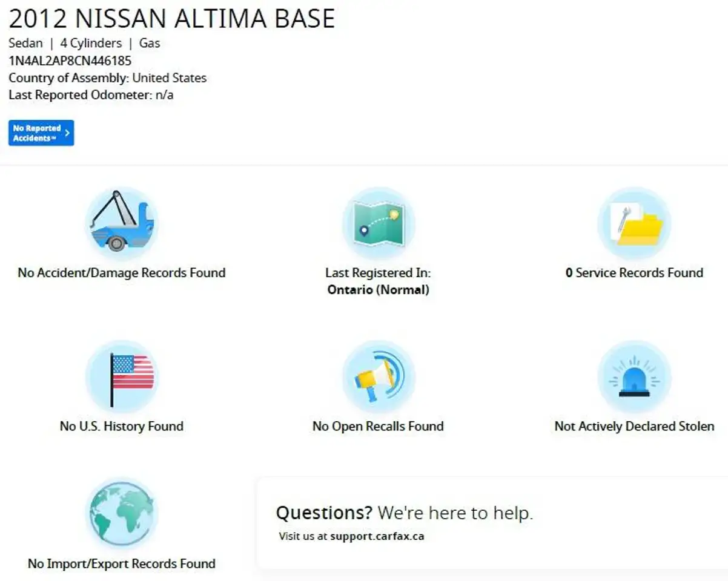Select the VIN 1N4AL2AP8CN446185
The height and width of the screenshot is (581, 728).
click(x=70, y=61)
